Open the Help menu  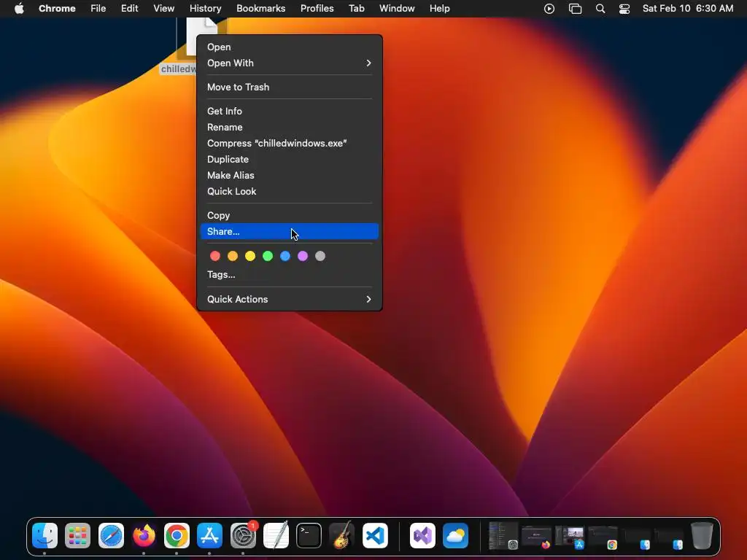tap(439, 9)
